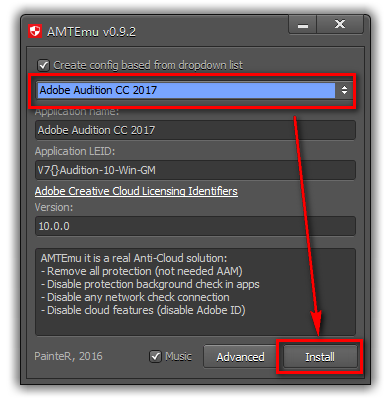384x406 pixels.
Task: Click the red shield AMTEmu logo icon
Action: [x=35, y=32]
